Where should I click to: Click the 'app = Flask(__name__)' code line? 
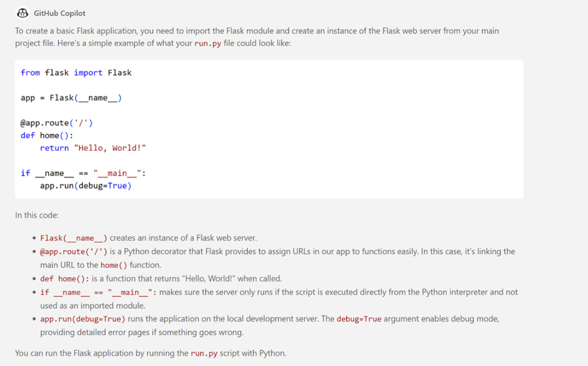point(71,98)
